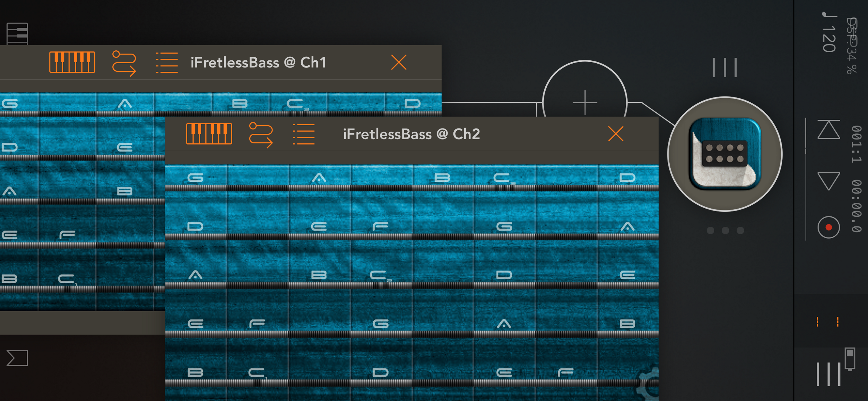Play the F note on the Ch1 fourth string

pyautogui.click(x=67, y=234)
